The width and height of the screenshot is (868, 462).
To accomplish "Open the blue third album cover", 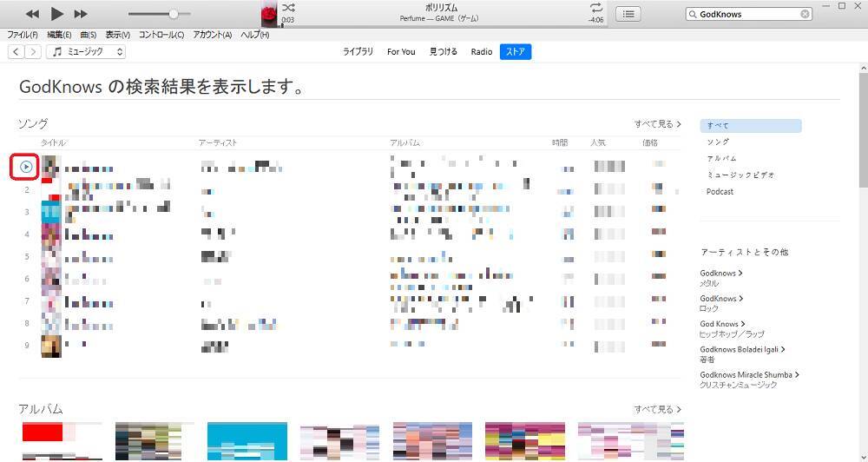I will (x=247, y=441).
